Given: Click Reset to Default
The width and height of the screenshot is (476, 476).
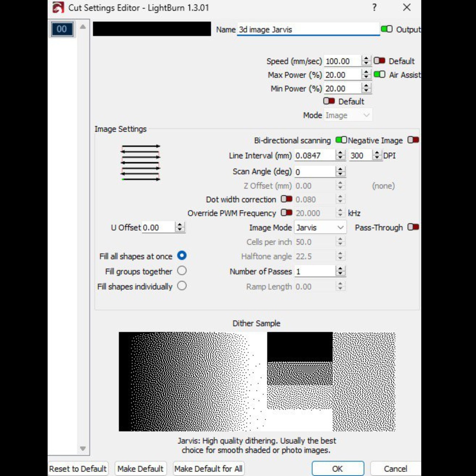Looking at the screenshot, I should (78, 468).
